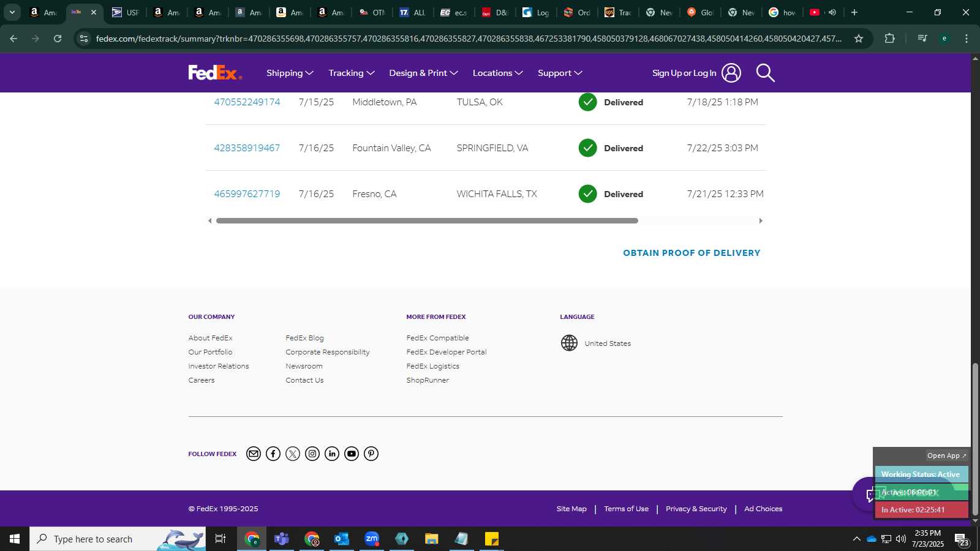Viewport: 980px width, 551px height.
Task: Click Obtain Proof of Delivery
Action: tap(692, 253)
